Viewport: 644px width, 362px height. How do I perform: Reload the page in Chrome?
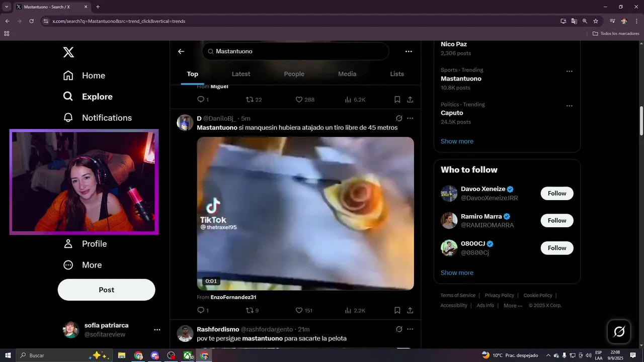tap(31, 21)
